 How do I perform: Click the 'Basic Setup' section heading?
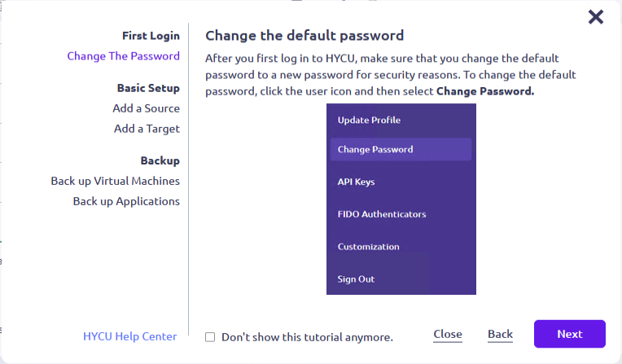(148, 88)
